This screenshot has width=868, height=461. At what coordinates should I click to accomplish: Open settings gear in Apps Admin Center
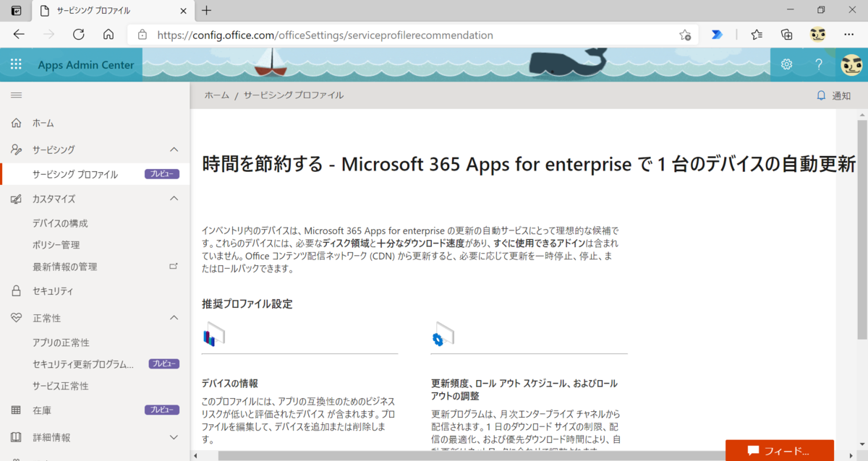786,64
